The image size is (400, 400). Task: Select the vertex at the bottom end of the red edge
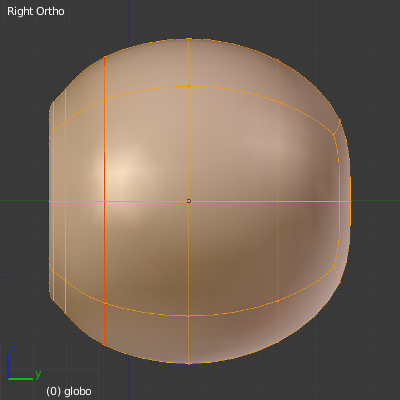point(104,345)
